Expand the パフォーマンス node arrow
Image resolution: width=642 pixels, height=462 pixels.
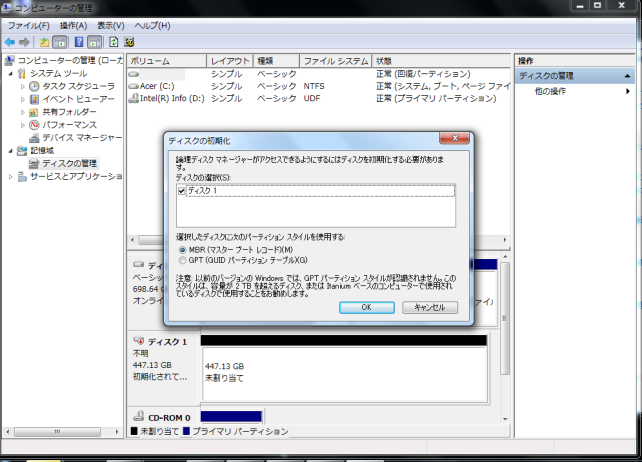(x=23, y=125)
